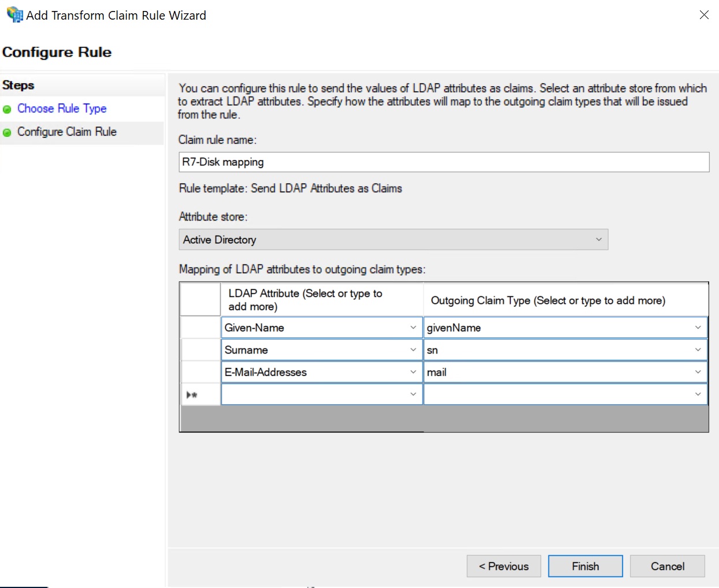Select the row header for Surname row
Image resolution: width=719 pixels, height=588 pixels.
(x=201, y=349)
